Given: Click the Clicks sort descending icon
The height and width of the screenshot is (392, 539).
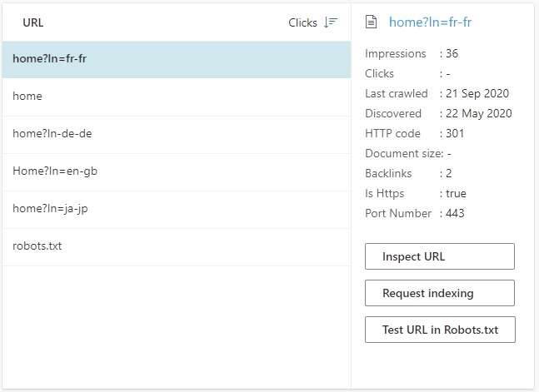Looking at the screenshot, I should [x=331, y=22].
